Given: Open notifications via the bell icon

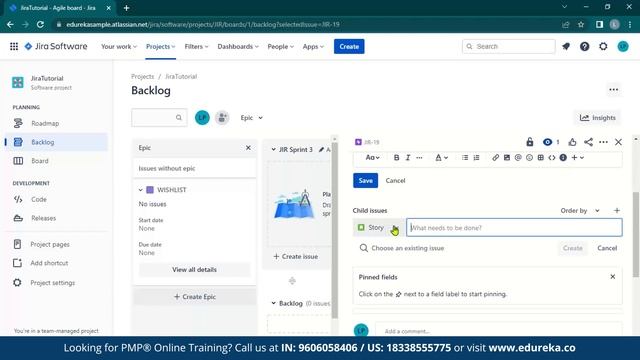Looking at the screenshot, I should point(566,47).
